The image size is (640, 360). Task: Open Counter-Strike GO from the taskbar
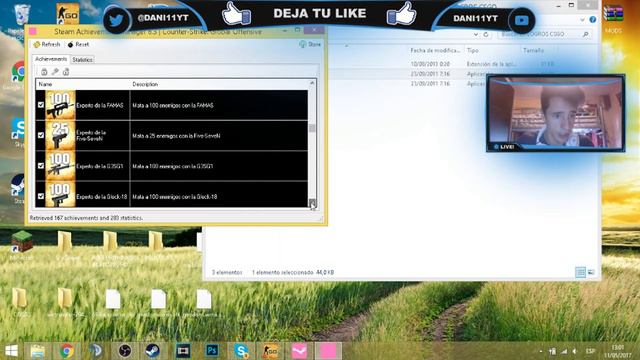[x=270, y=351]
